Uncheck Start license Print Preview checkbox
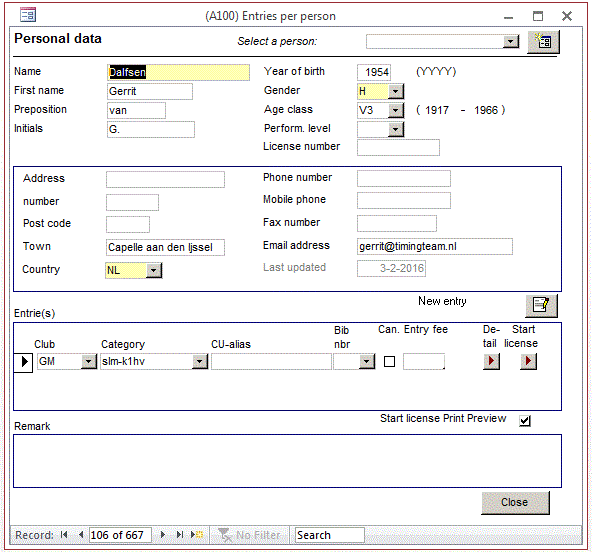 525,421
